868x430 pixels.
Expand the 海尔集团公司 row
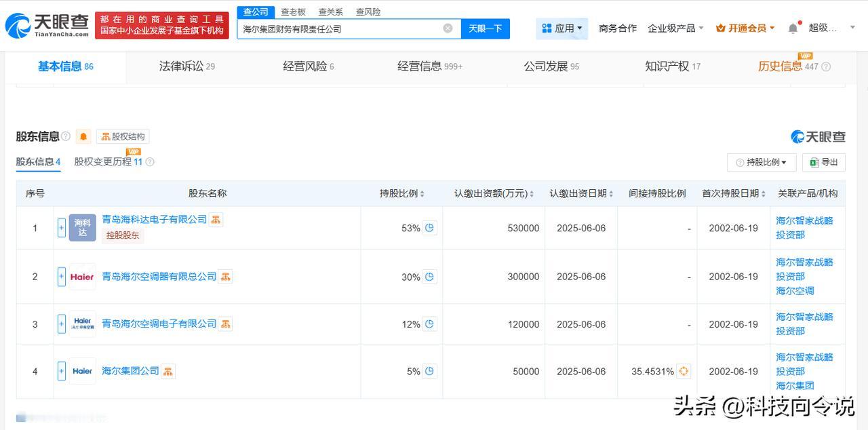[x=62, y=371]
